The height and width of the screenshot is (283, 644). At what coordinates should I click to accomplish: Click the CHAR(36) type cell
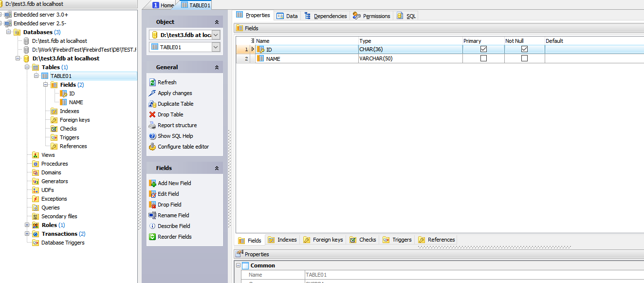click(410, 49)
